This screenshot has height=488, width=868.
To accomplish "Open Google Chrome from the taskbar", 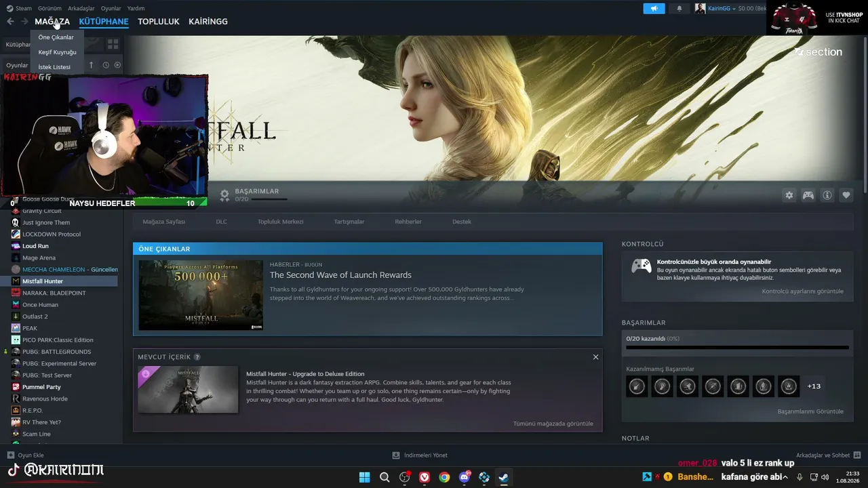I will (444, 477).
